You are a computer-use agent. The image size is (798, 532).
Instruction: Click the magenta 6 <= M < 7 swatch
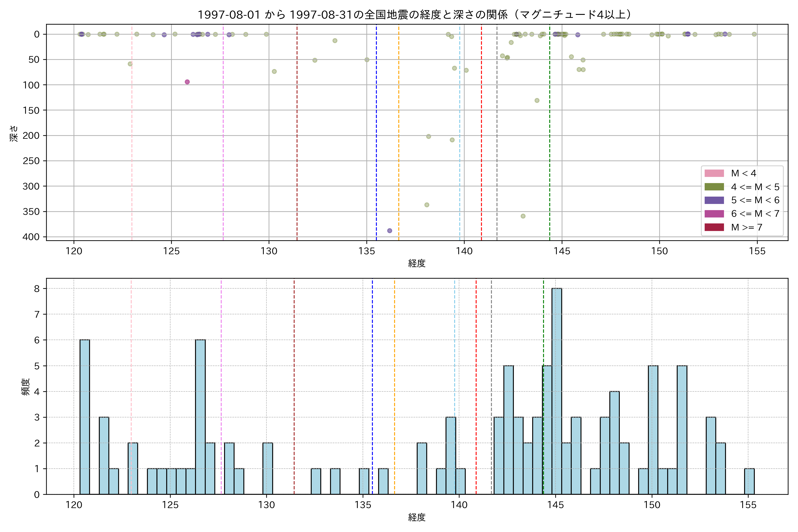point(714,214)
